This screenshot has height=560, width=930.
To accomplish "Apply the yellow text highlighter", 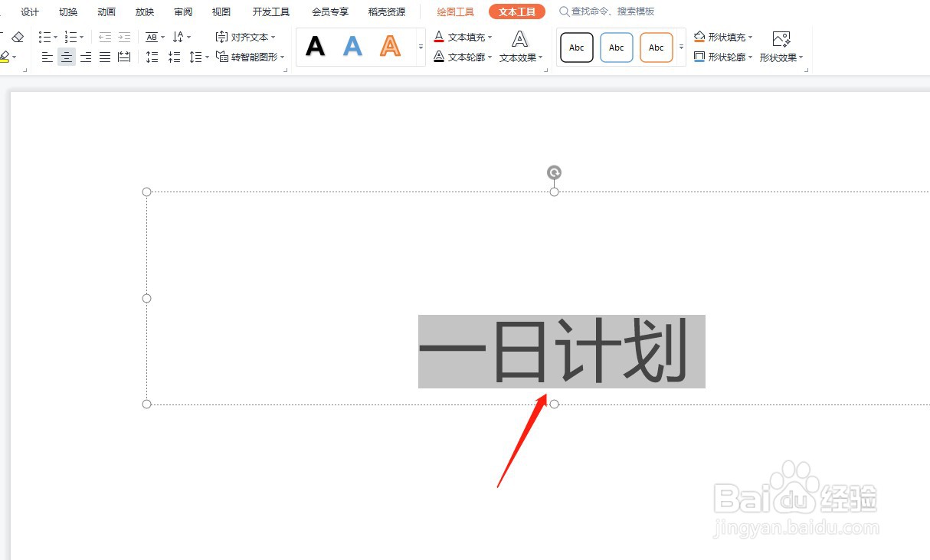I will pyautogui.click(x=5, y=57).
